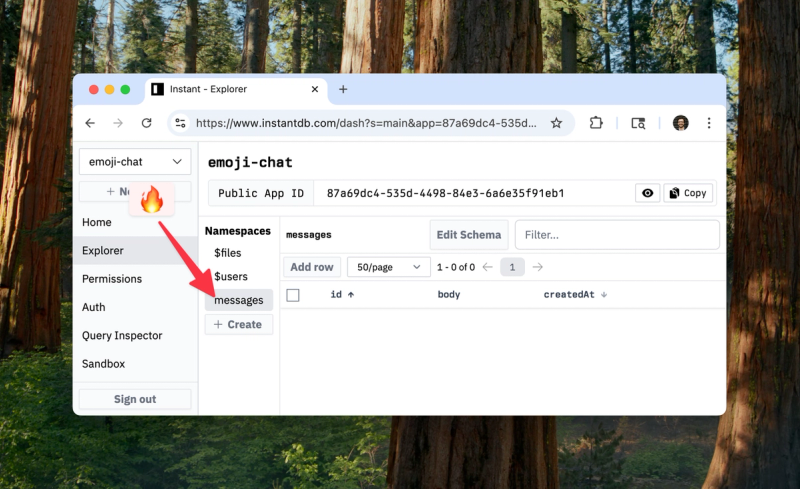Open Sandbox in the sidebar
Screen dimensions: 800x489
pyautogui.click(x=103, y=364)
